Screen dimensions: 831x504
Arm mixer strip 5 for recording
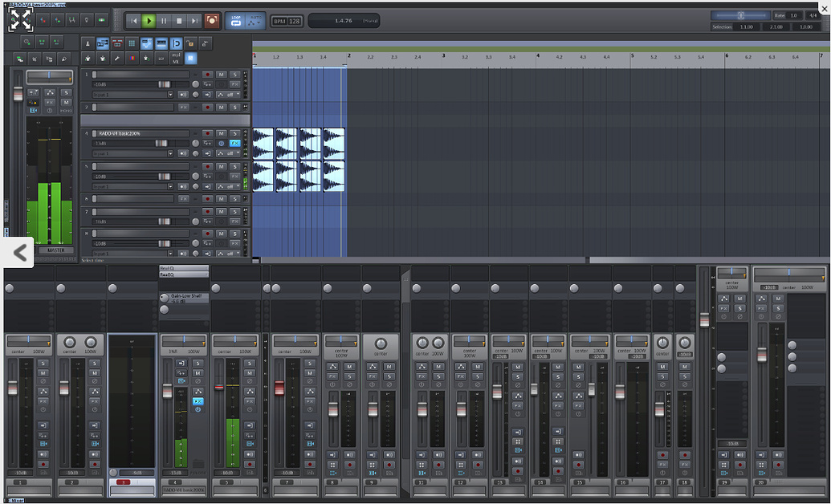(x=250, y=464)
